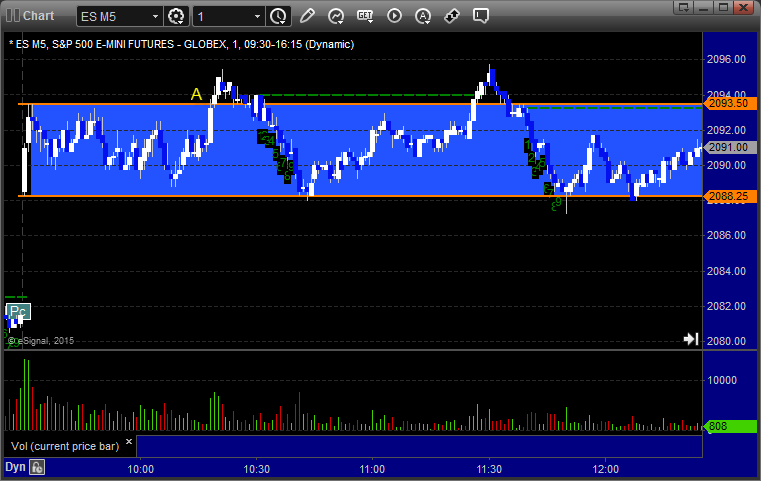
Task: Click the 2092.00 price axis label
Action: point(726,130)
